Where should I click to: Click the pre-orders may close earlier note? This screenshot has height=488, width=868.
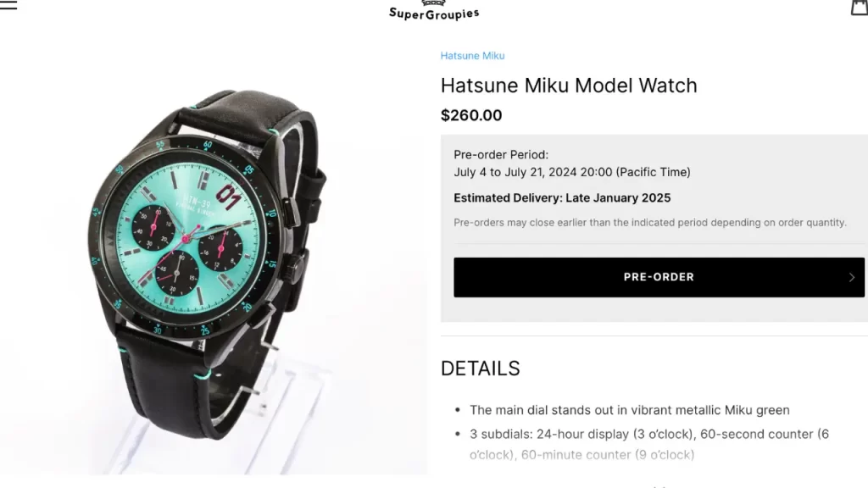(x=650, y=223)
